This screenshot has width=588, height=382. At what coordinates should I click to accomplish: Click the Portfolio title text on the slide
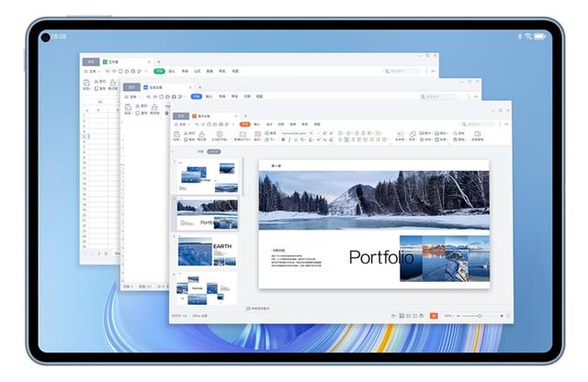point(381,257)
